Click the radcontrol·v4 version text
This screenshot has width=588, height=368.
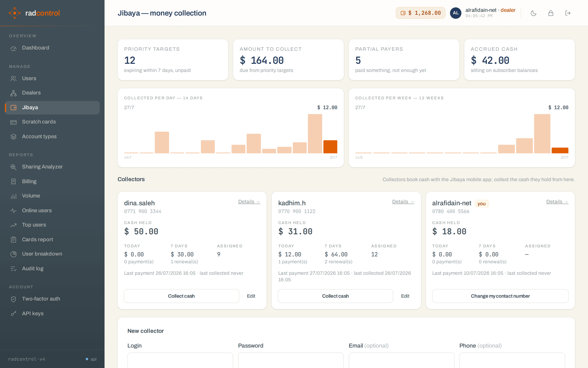[x=27, y=359]
